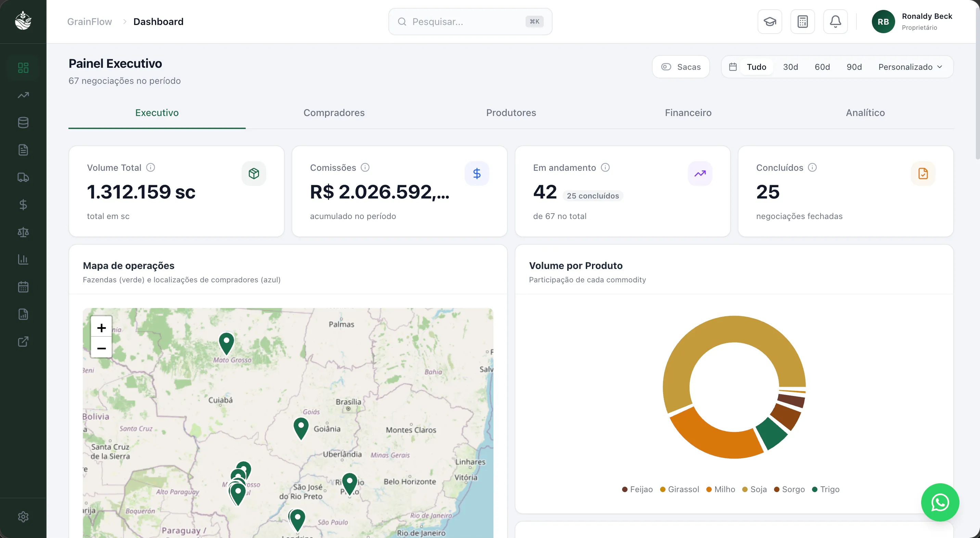Click the calendar icon beside Tudo
The width and height of the screenshot is (980, 538).
(733, 67)
